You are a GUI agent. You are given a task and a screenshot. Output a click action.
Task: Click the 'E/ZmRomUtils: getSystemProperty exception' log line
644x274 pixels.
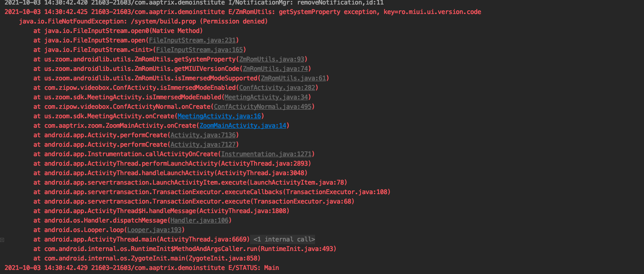(x=243, y=12)
